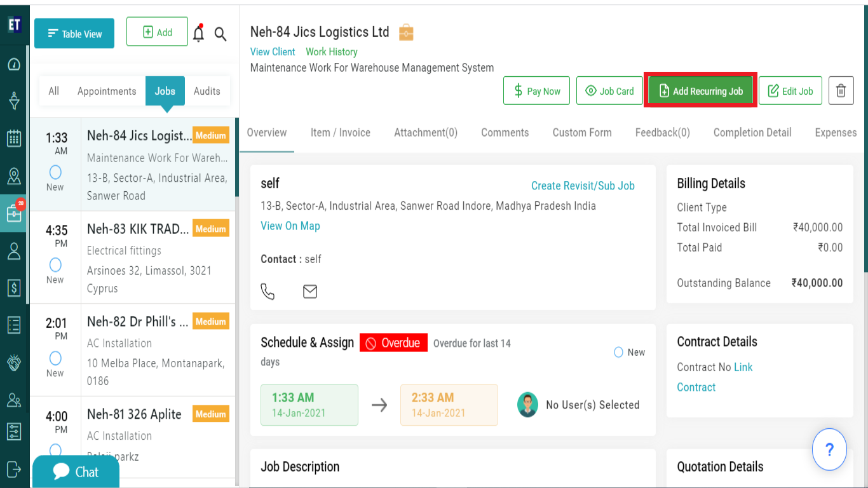Click the View Client link
Screen dimensions: 868x488
(x=273, y=51)
